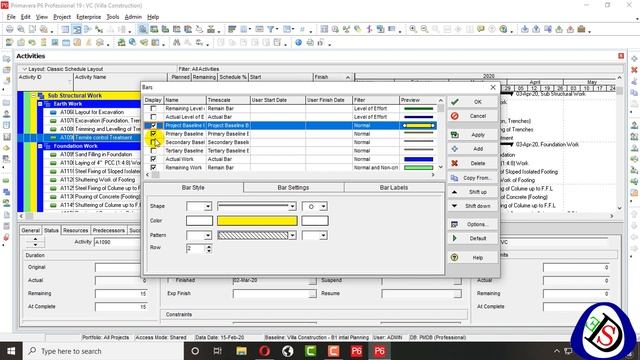Click the end endpoint white Color swatch

coord(315,221)
